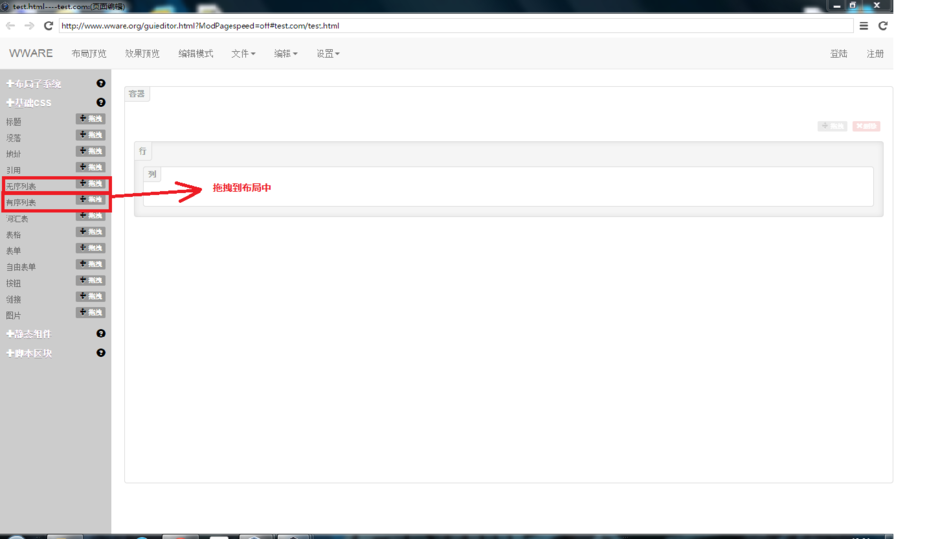
Task: Open help icon beside 基础CSS
Action: pos(101,102)
